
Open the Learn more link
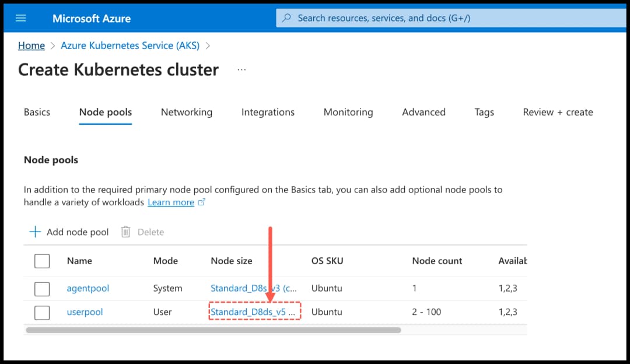pos(171,202)
